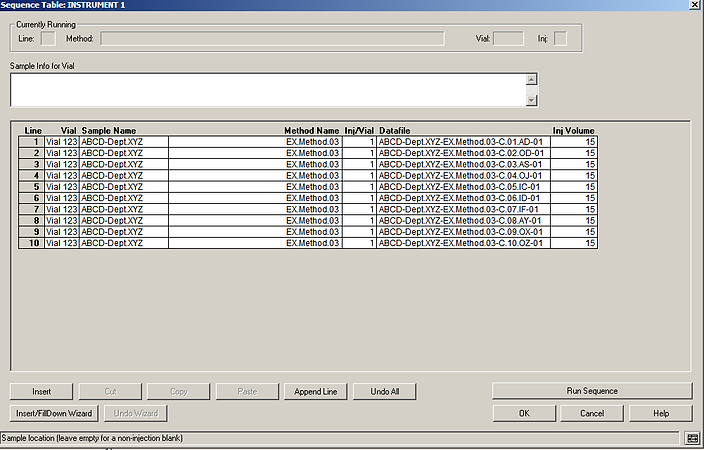Select row header for line 7
This screenshot has width=704, height=450.
[x=31, y=209]
